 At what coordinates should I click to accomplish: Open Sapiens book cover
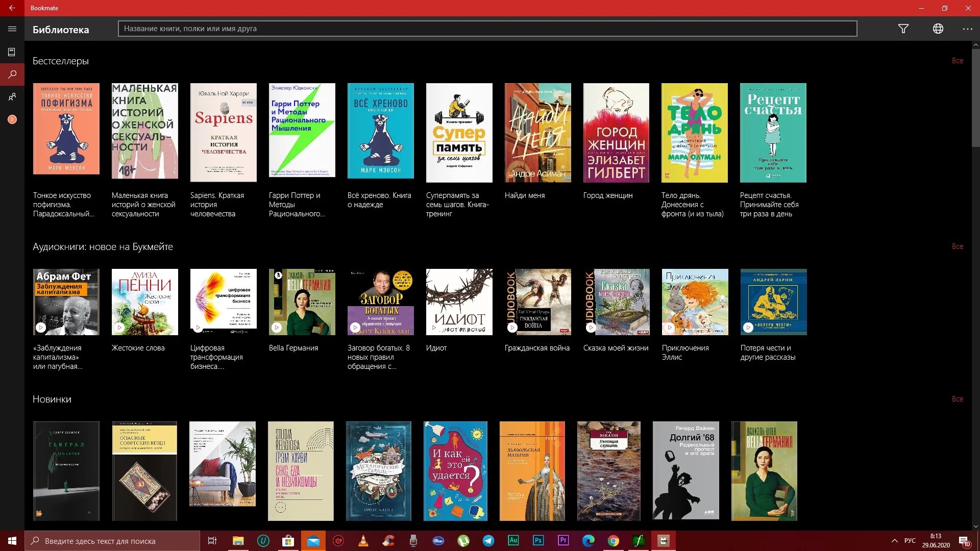224,133
